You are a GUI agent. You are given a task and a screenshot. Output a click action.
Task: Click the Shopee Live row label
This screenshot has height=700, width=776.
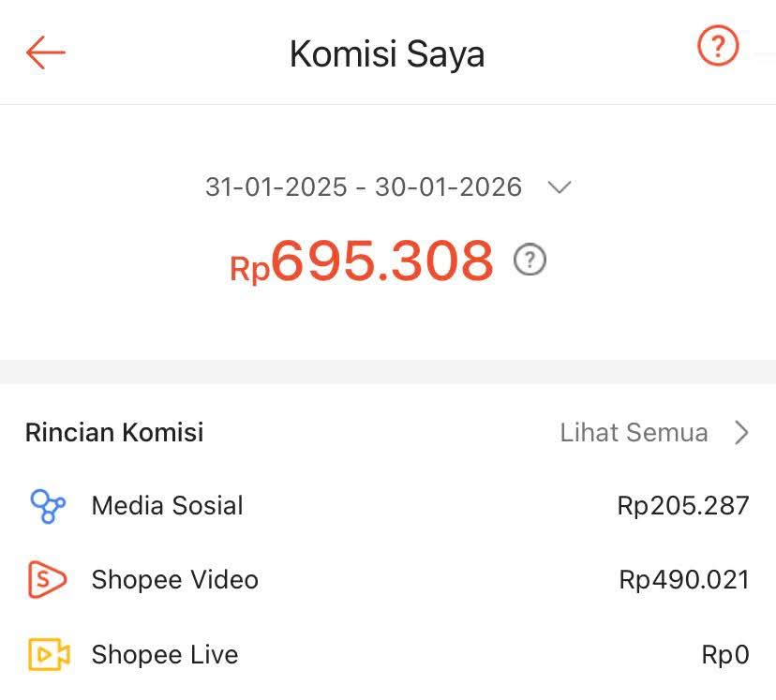coord(164,655)
